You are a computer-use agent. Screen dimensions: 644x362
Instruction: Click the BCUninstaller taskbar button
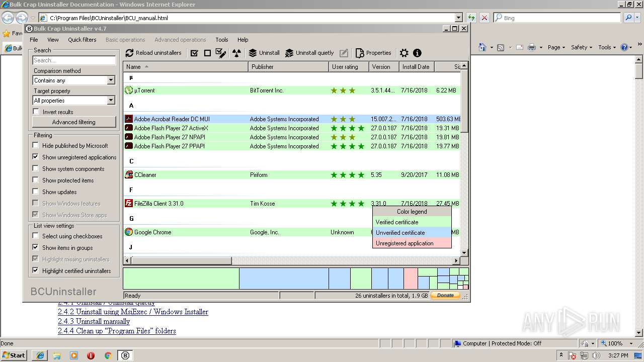pyautogui.click(x=125, y=355)
